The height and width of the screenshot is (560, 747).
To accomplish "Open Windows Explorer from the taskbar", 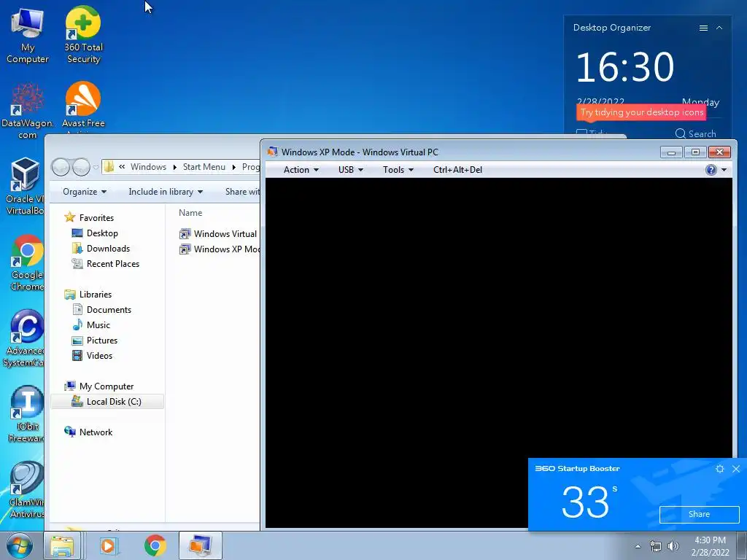I will [x=62, y=545].
